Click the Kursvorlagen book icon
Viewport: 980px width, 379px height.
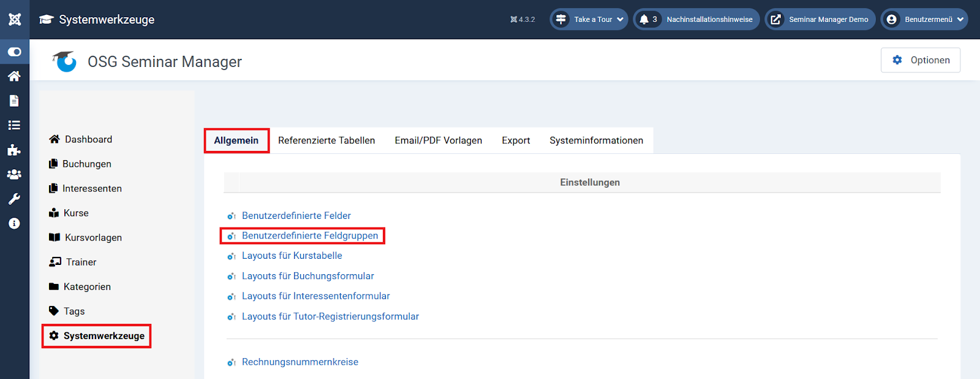(55, 237)
